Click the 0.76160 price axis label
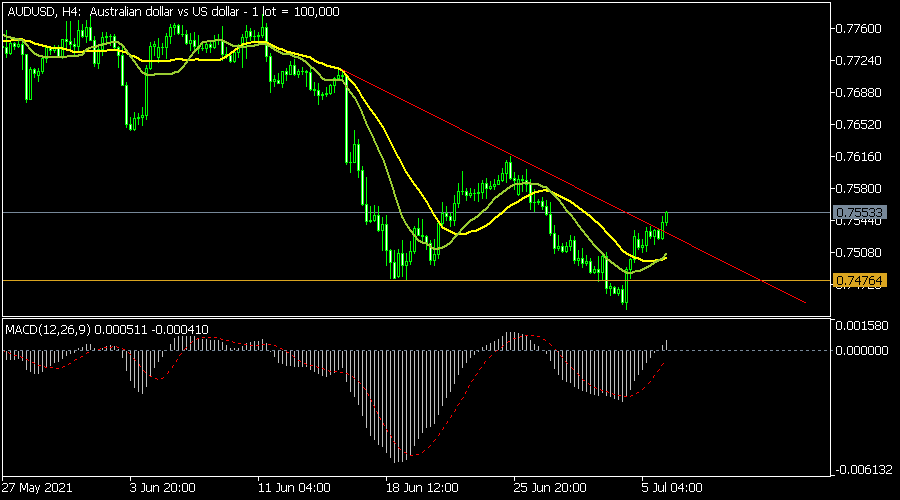Screen dimensions: 900x500 [x=859, y=157]
